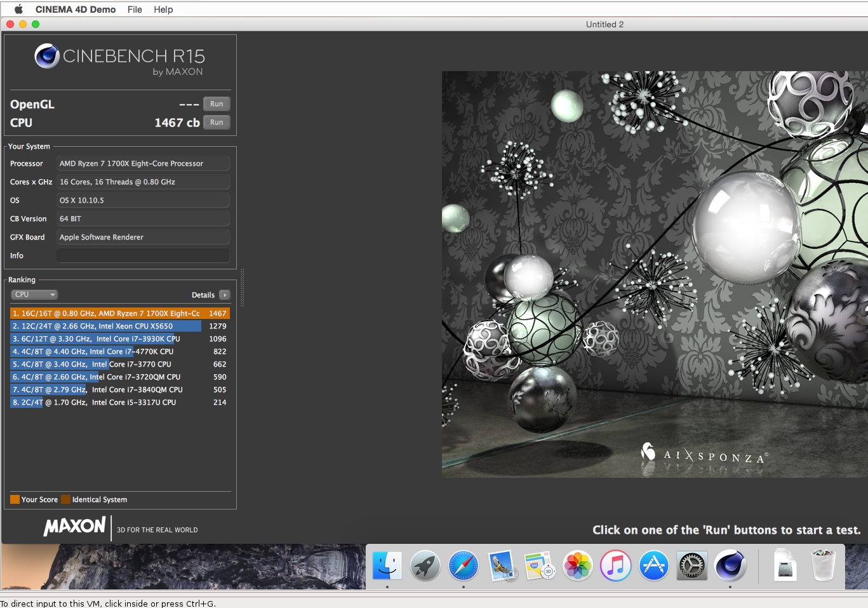Open the document icon beside Trash
This screenshot has height=608, width=868.
click(x=785, y=565)
